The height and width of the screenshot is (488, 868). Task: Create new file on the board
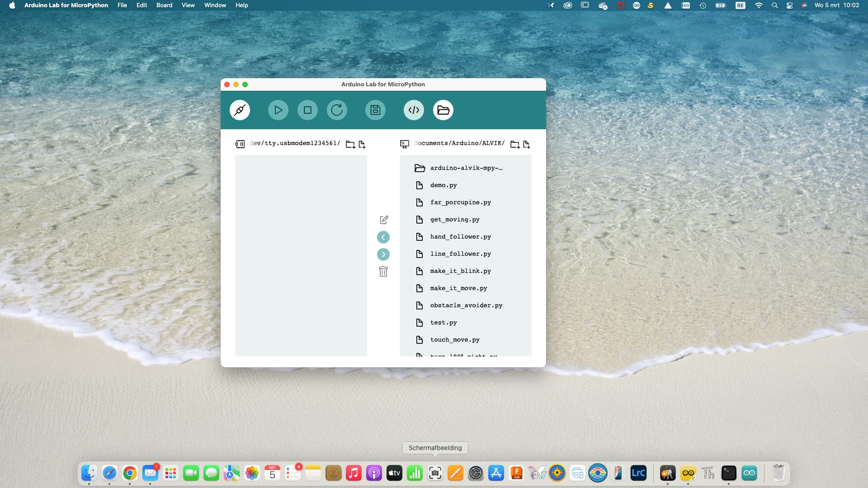(362, 144)
